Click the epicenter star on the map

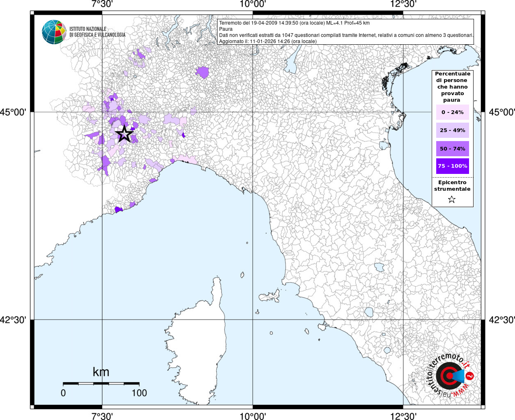(124, 134)
